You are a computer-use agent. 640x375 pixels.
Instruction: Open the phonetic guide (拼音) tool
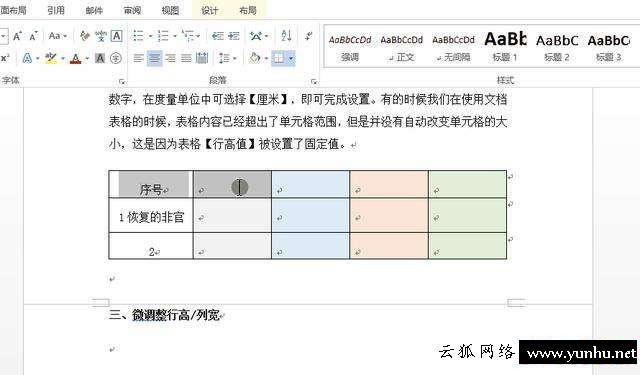click(x=101, y=36)
